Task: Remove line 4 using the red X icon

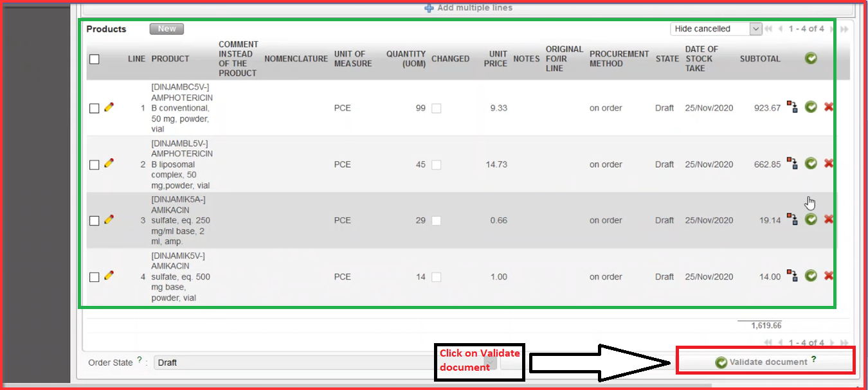Action: [x=828, y=276]
